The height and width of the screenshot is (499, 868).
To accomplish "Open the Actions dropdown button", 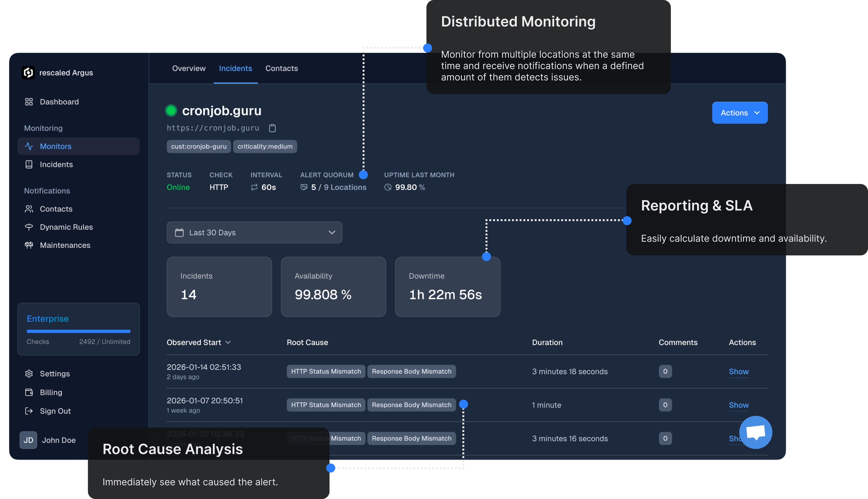I will (740, 113).
